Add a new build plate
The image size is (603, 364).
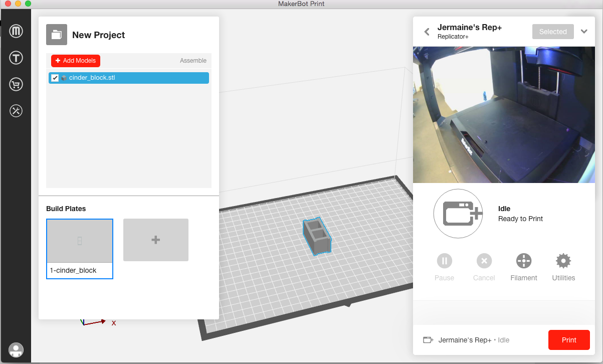(156, 240)
